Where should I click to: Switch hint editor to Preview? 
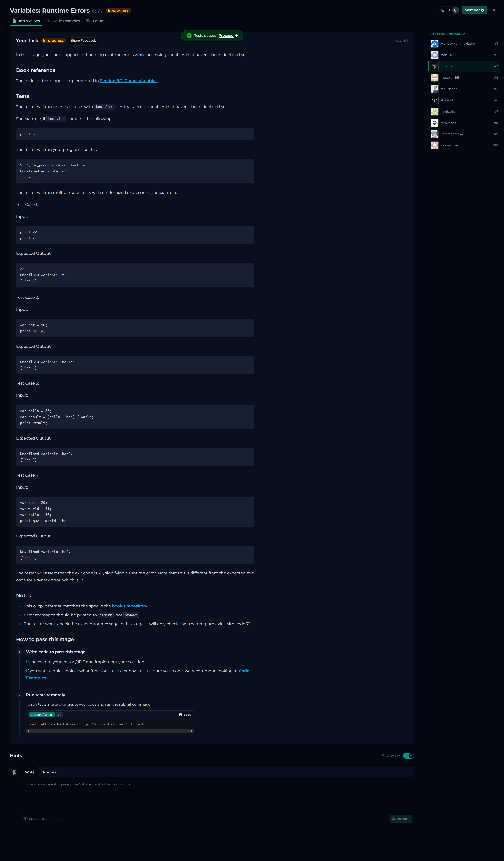pyautogui.click(x=50, y=772)
